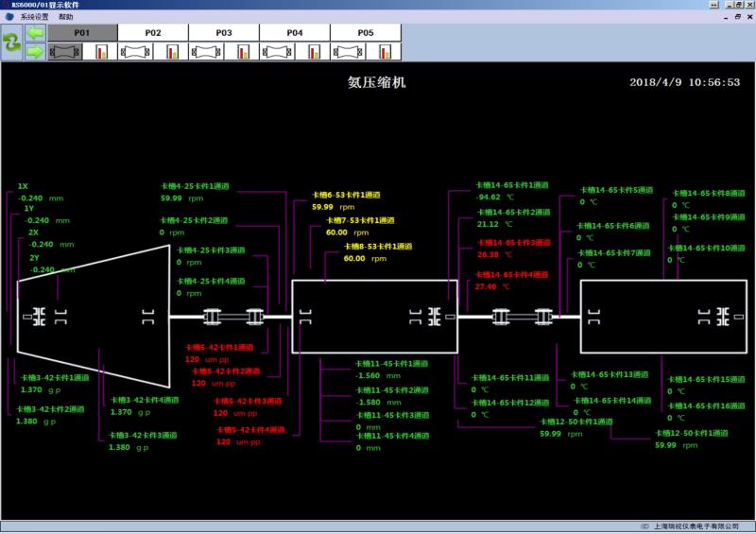756x534 pixels.
Task: Click the green right arrow button
Action: pos(35,51)
